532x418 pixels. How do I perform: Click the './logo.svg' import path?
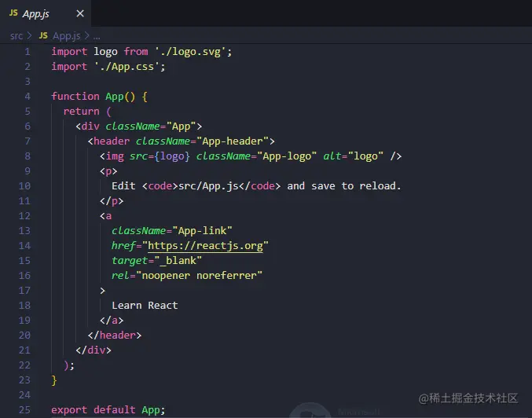click(191, 52)
